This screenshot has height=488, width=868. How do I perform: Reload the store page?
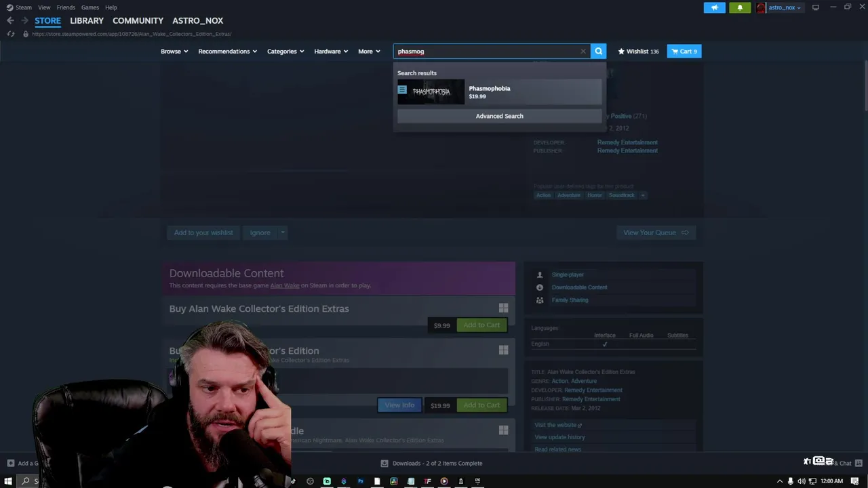tap(10, 34)
